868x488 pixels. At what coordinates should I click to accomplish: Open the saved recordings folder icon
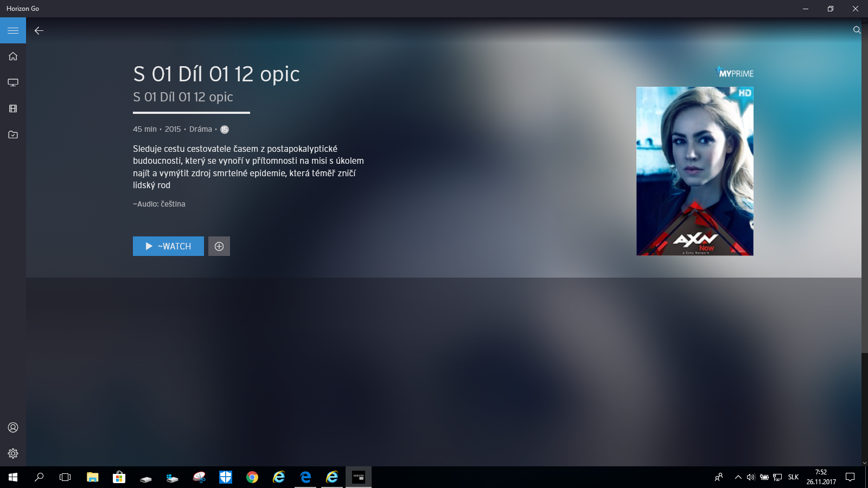click(x=13, y=134)
